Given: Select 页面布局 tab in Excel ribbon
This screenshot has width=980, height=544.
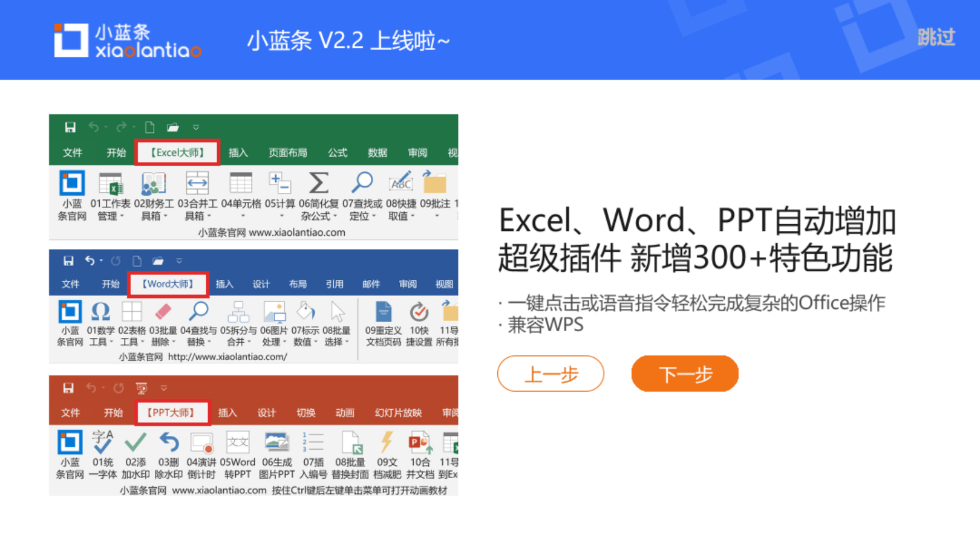Looking at the screenshot, I should point(288,153).
